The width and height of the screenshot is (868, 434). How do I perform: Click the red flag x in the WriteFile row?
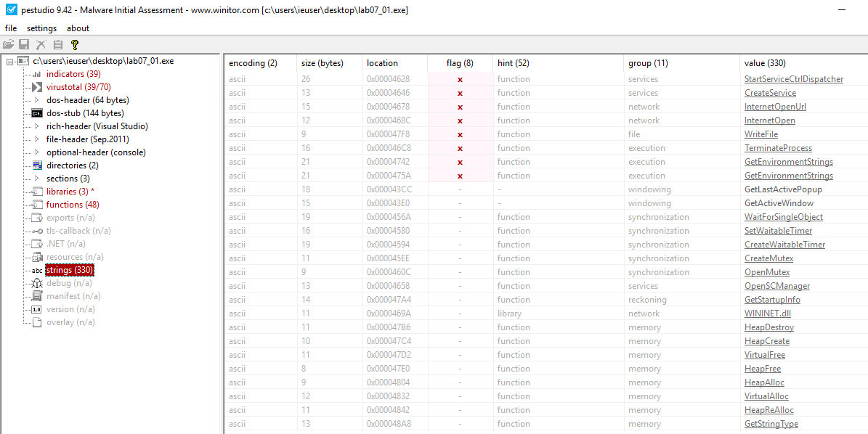tap(460, 134)
